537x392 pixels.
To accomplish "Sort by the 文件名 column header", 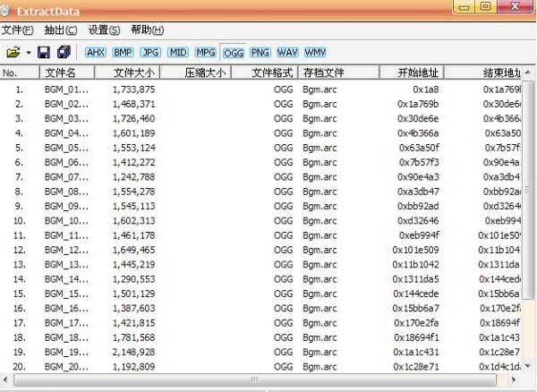I will pos(67,72).
